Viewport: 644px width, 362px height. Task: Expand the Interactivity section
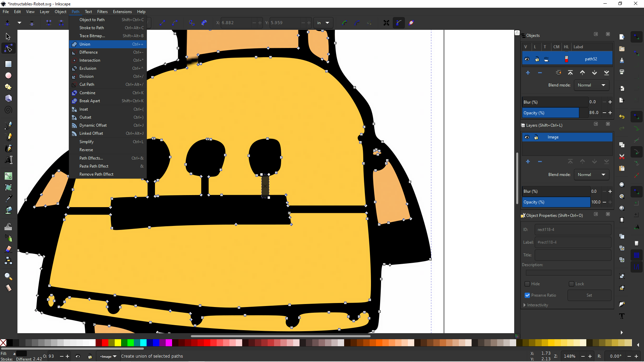(537, 305)
